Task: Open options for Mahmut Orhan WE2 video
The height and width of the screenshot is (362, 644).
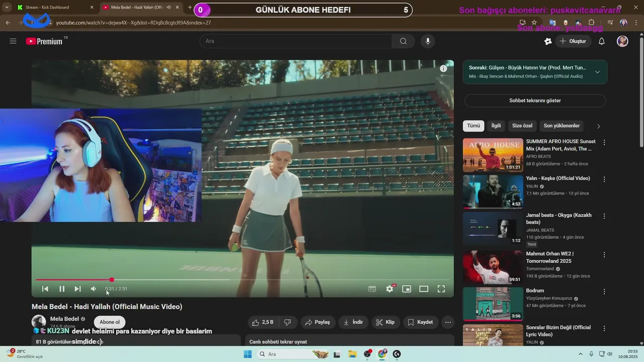Action: pyautogui.click(x=604, y=254)
